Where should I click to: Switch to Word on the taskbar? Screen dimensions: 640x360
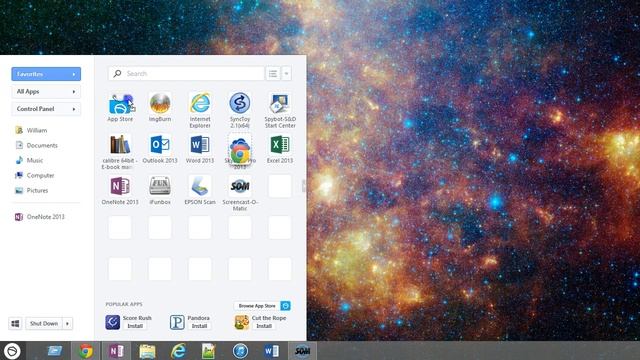coord(271,351)
